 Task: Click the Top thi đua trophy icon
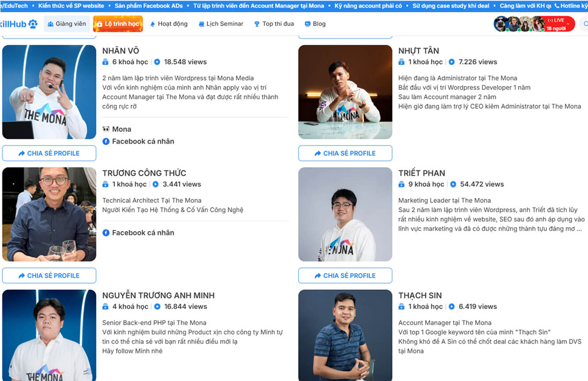pos(257,24)
